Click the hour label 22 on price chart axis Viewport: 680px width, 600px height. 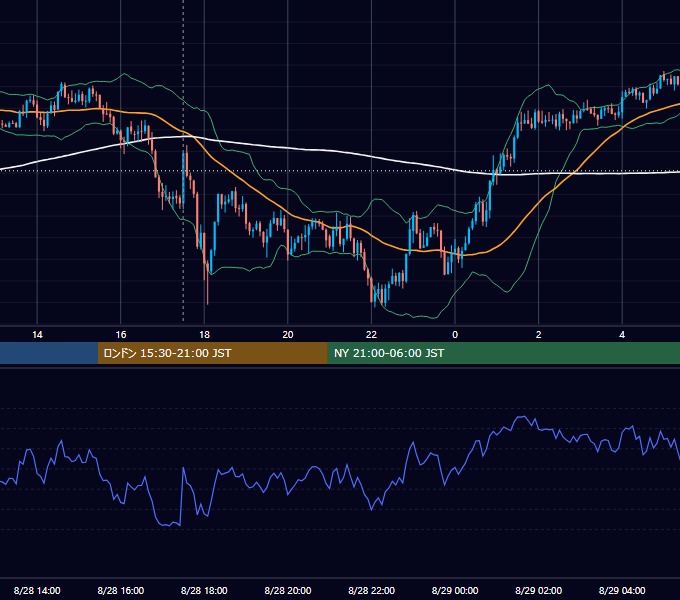(371, 334)
